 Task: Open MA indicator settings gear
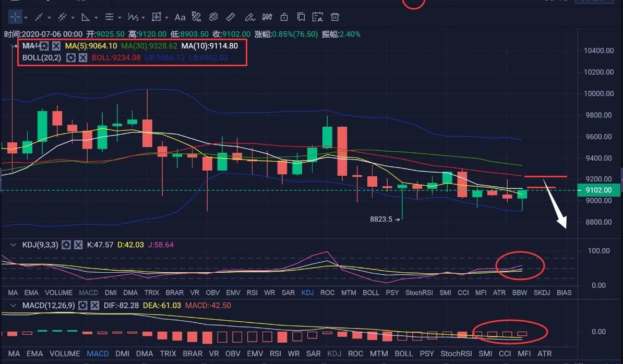pos(45,46)
